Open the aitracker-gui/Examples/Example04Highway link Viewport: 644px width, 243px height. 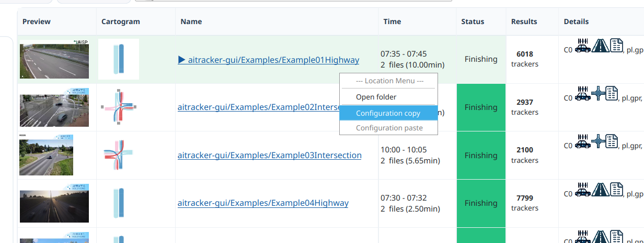point(263,203)
